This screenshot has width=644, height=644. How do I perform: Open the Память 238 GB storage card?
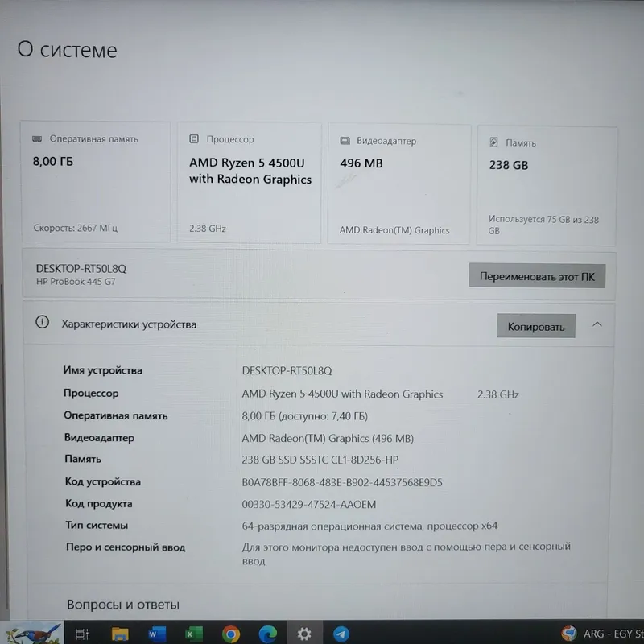pyautogui.click(x=547, y=186)
